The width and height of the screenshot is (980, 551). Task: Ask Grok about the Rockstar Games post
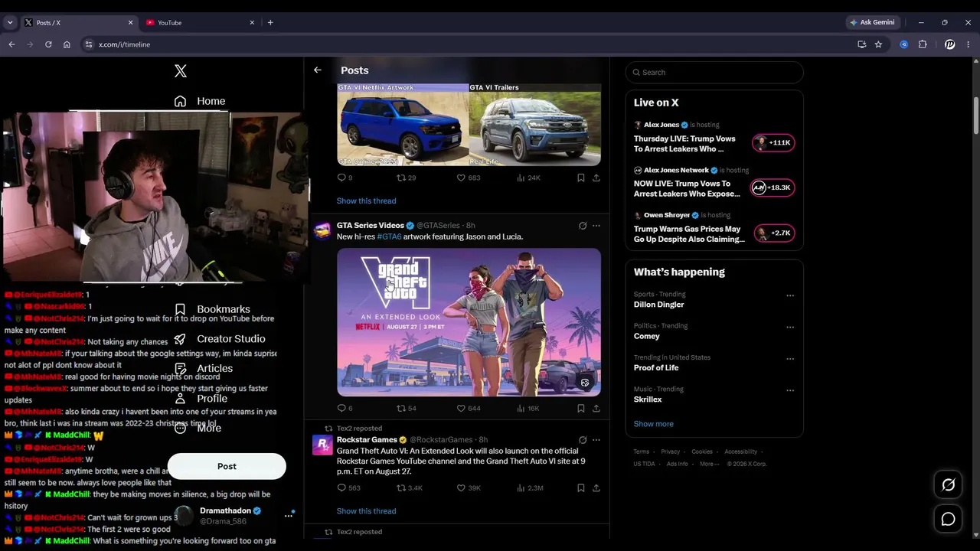pos(583,440)
